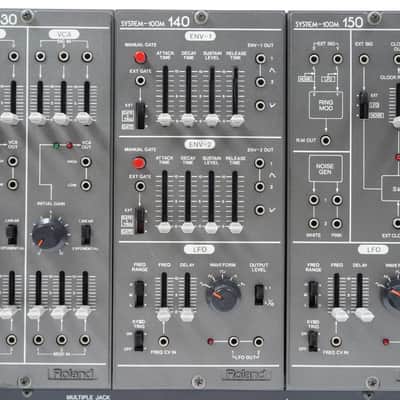Click the positive envelope symbol beside ENV-1 outputs
This screenshot has width=400, height=400.
(272, 70)
